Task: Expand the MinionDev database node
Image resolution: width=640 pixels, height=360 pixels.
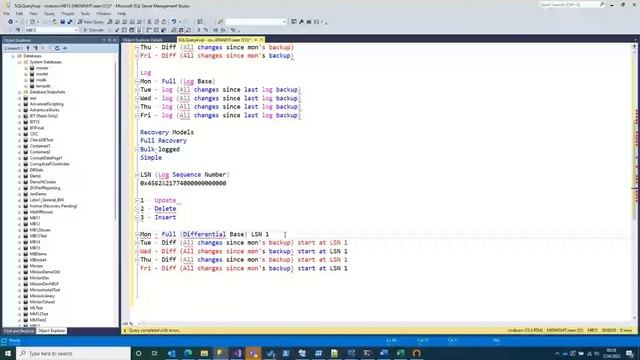Action: coord(19,278)
